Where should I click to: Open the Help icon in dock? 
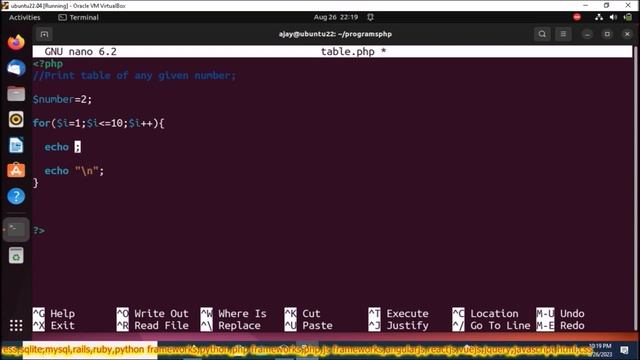coord(16,196)
